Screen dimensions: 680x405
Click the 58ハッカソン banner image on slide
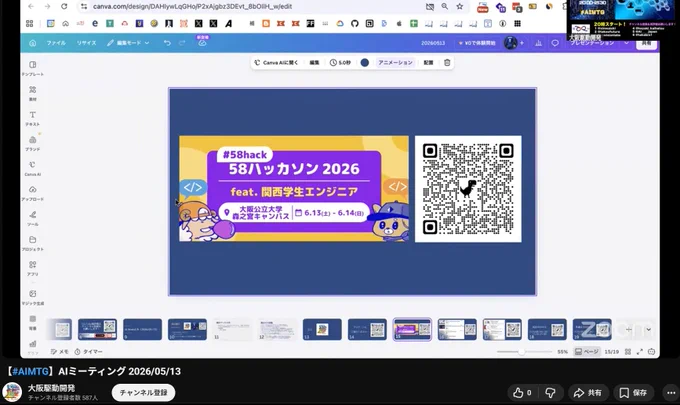pyautogui.click(x=294, y=189)
